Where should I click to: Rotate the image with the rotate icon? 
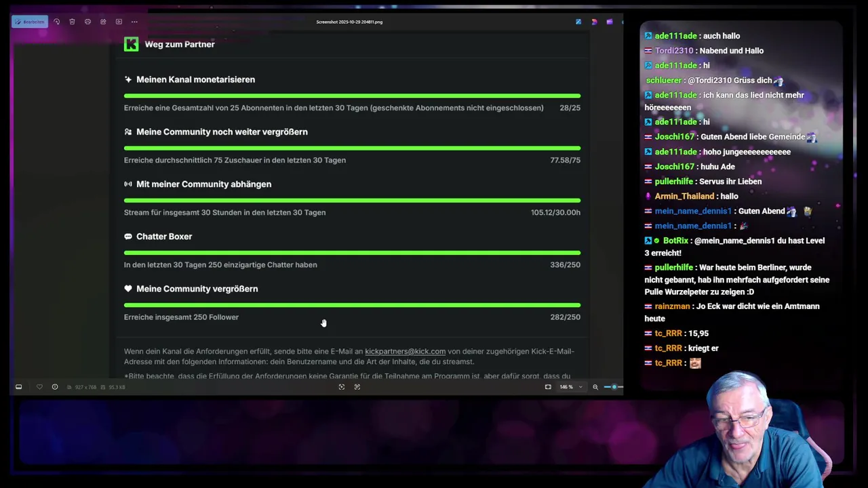click(x=57, y=22)
